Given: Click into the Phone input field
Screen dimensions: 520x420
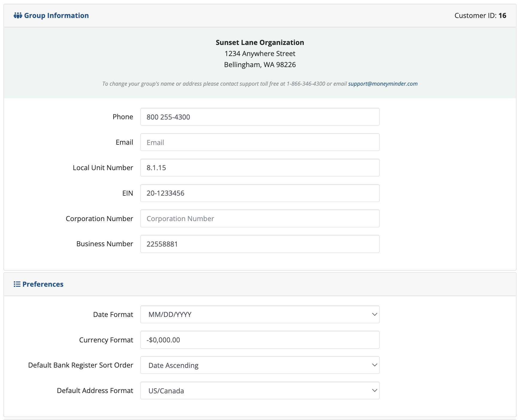Looking at the screenshot, I should point(260,117).
